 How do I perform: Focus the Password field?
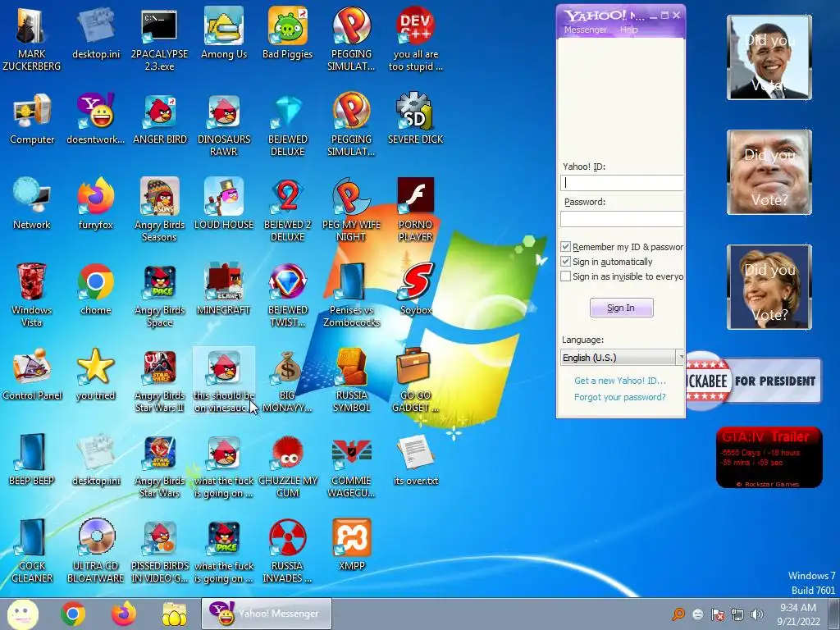pyautogui.click(x=622, y=218)
